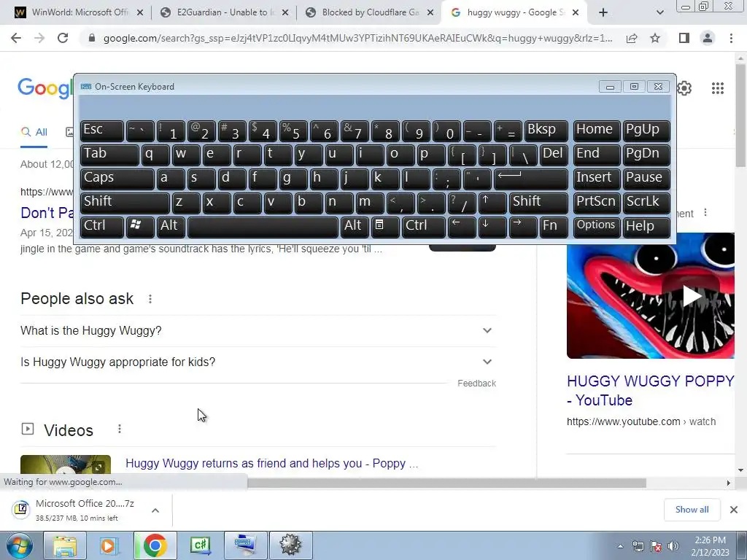
Task: Open Chrome's three-dot menu
Action: tap(731, 38)
